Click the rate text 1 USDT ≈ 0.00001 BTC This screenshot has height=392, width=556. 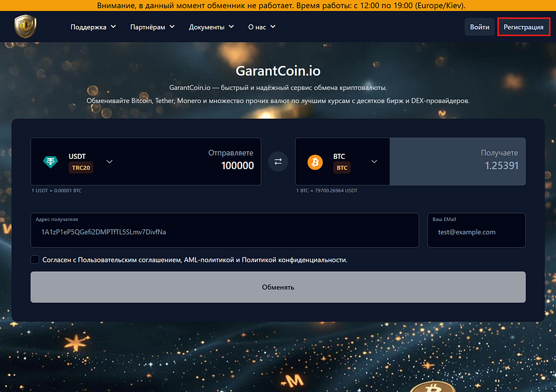[x=57, y=191]
